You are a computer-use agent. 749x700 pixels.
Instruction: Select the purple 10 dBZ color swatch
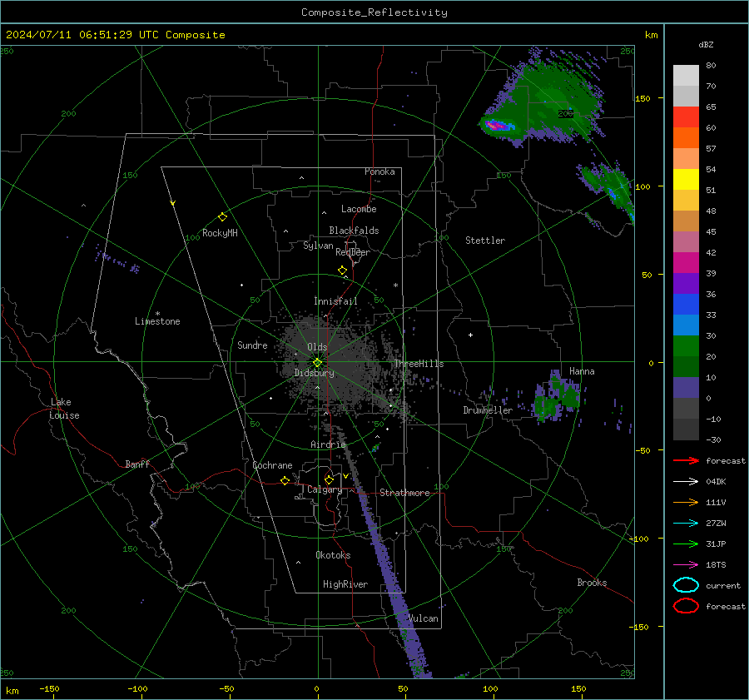686,387
